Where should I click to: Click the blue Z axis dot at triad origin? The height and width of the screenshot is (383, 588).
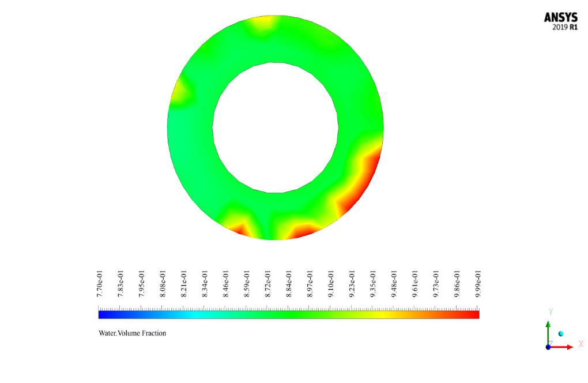click(548, 347)
